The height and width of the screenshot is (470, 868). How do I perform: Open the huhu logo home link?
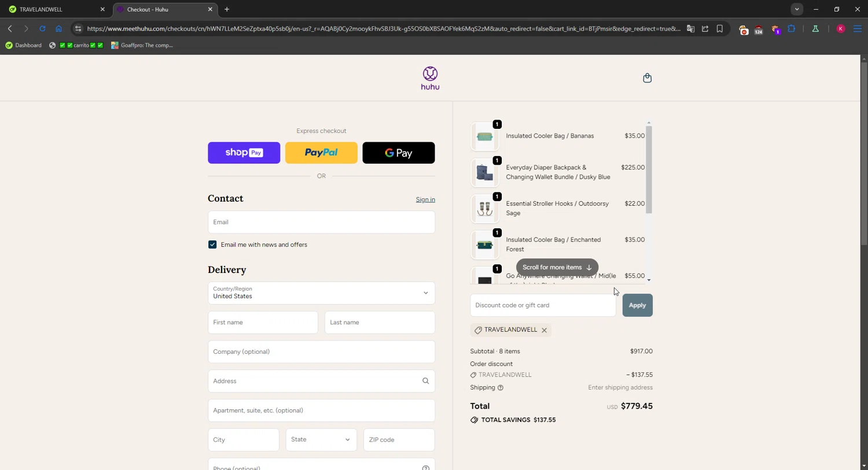click(x=430, y=78)
